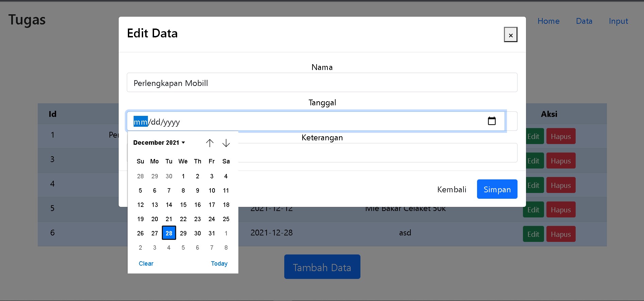Viewport: 644px width, 301px height.
Task: Click Hapus button in row with Id 4
Action: (561, 185)
